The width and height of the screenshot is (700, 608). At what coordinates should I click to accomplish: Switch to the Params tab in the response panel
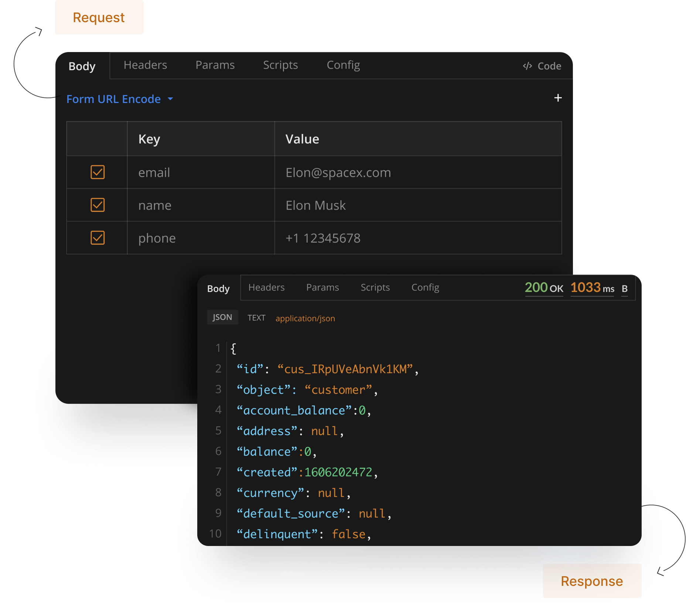(322, 288)
